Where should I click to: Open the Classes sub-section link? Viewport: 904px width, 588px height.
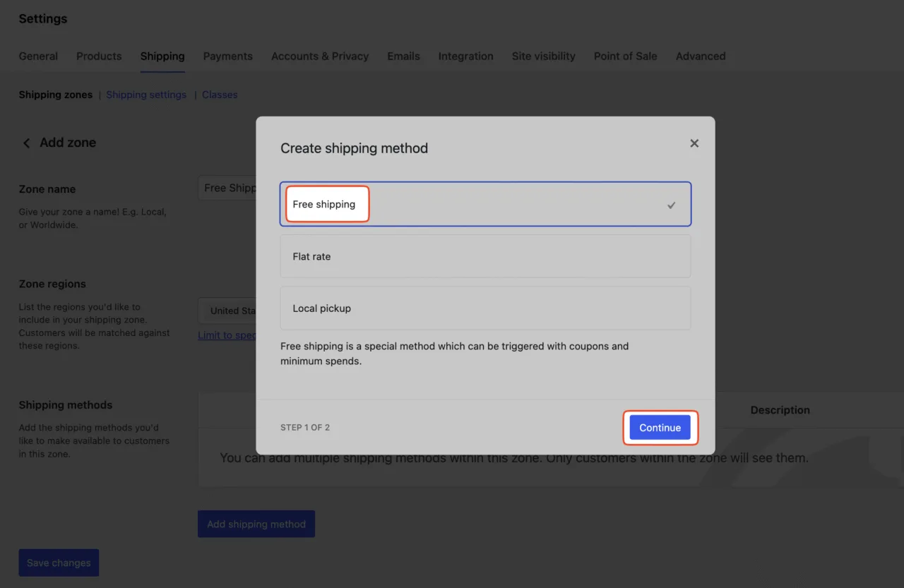pos(220,95)
